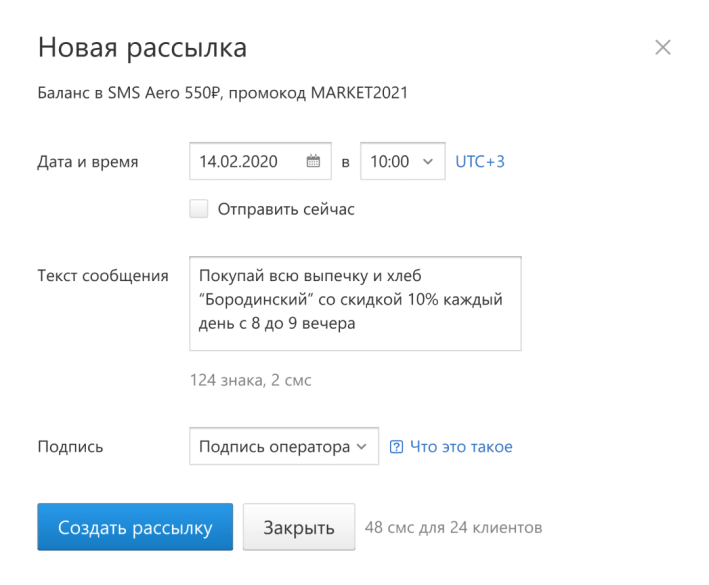Click the 48 смс для 24 клиентов text

click(454, 527)
